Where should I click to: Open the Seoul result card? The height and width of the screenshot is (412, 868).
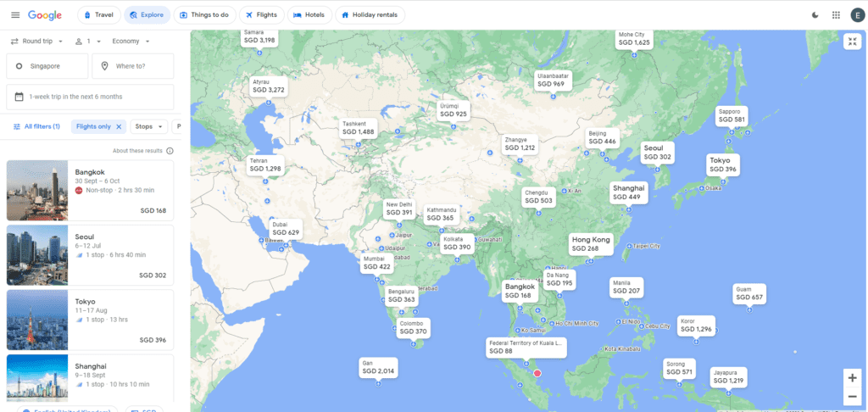(x=90, y=255)
